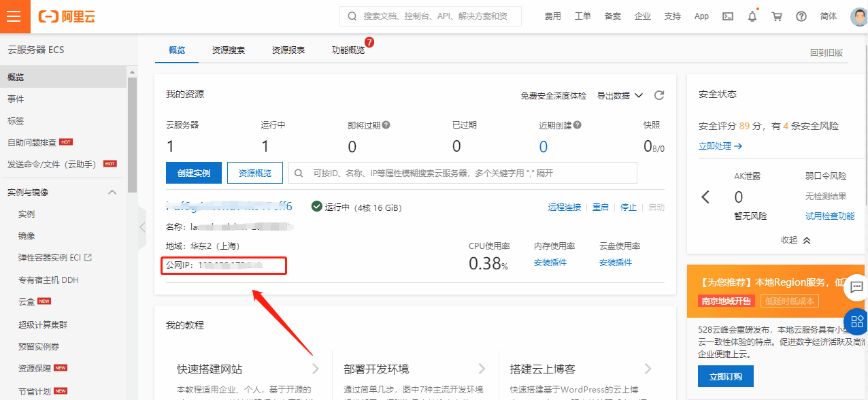The image size is (868, 400).
Task: Click the 停止 link
Action: point(629,207)
